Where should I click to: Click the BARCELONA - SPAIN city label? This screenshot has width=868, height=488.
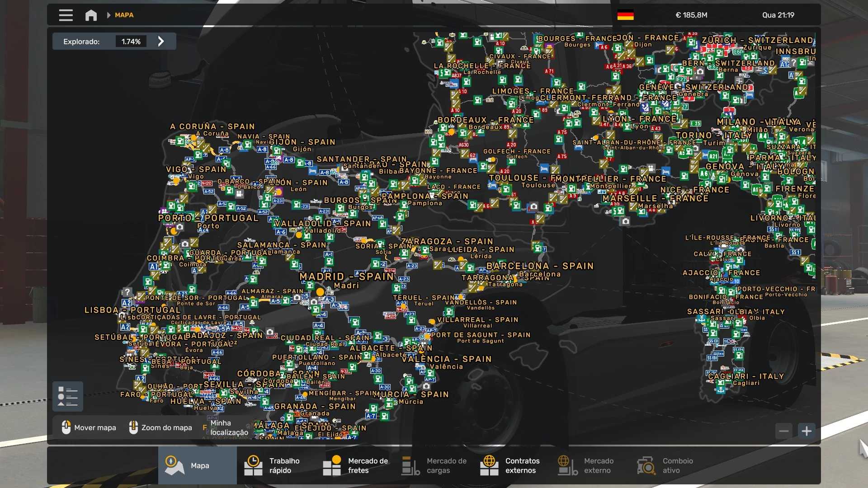pyautogui.click(x=539, y=266)
